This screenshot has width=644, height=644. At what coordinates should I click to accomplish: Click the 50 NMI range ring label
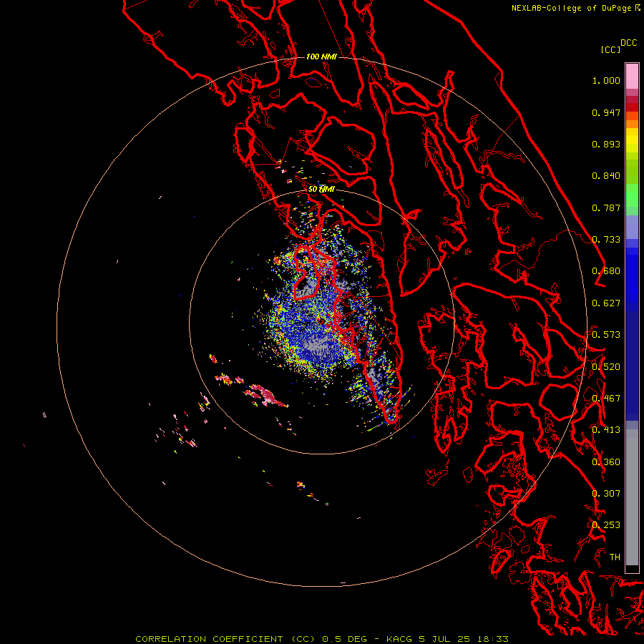tap(321, 190)
